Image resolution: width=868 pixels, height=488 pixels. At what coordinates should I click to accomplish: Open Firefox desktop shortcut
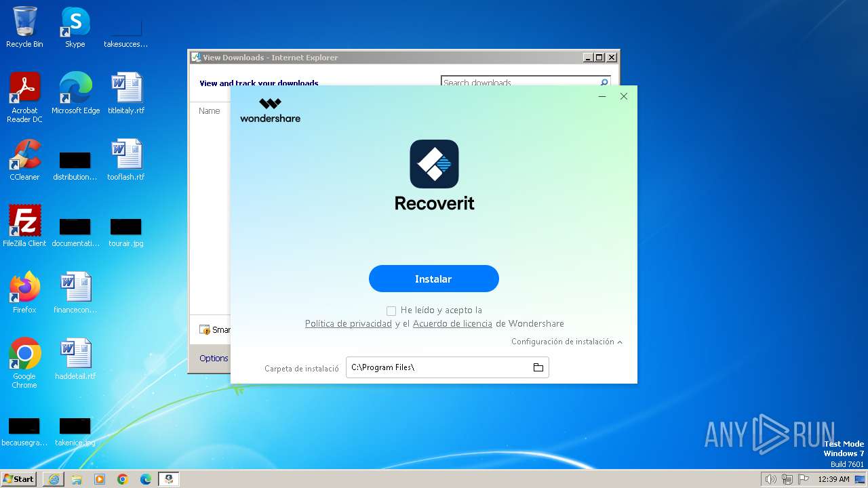[24, 293]
